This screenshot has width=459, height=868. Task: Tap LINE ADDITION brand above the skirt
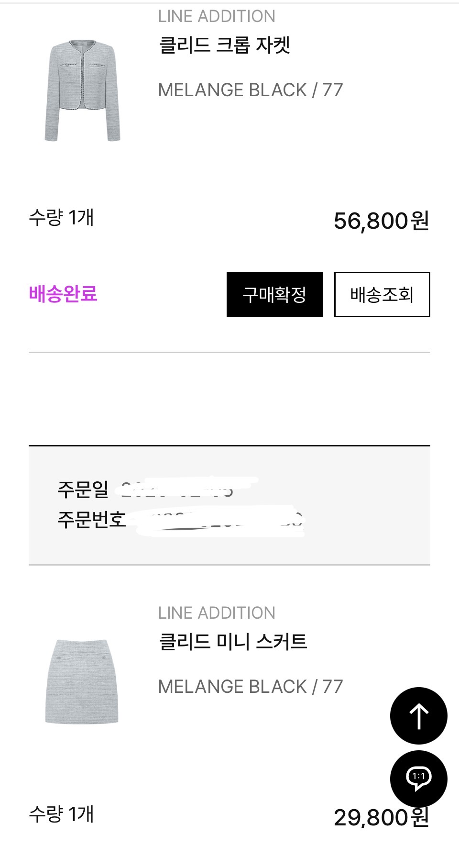[217, 613]
